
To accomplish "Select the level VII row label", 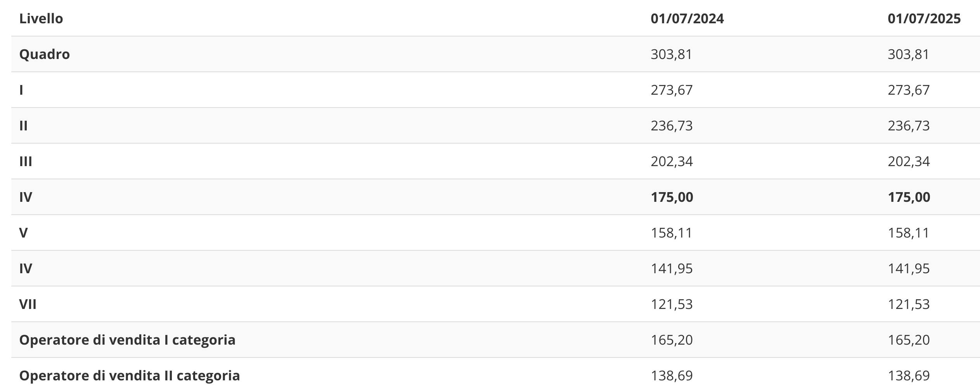I will pyautogui.click(x=28, y=304).
